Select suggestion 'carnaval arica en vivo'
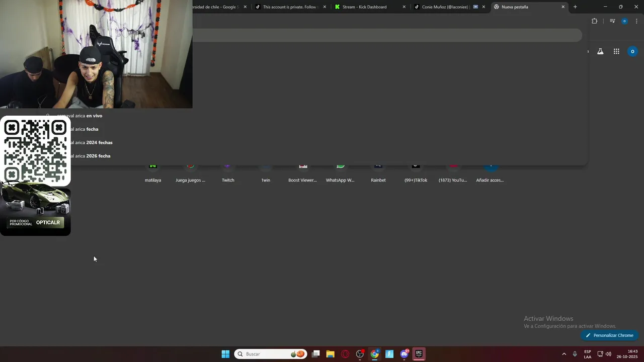The height and width of the screenshot is (362, 644). [79, 116]
